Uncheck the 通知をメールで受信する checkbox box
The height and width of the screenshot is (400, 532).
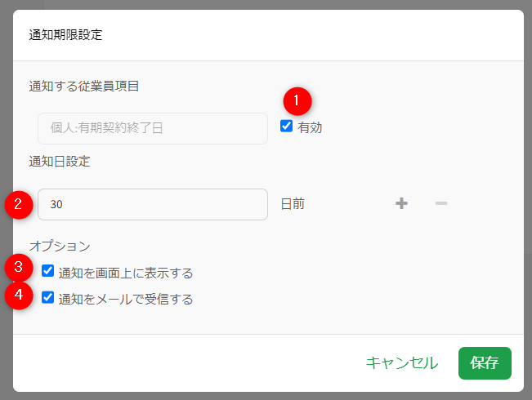(x=48, y=298)
